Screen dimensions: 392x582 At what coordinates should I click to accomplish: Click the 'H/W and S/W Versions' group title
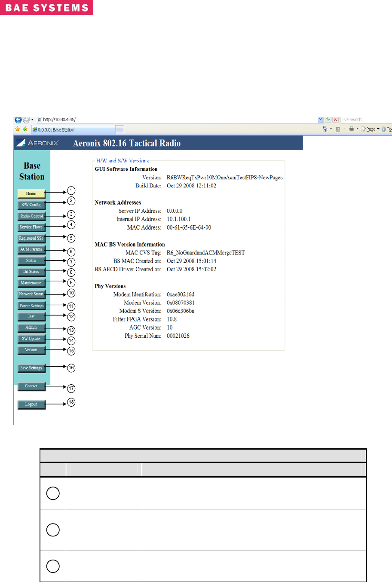coord(122,161)
